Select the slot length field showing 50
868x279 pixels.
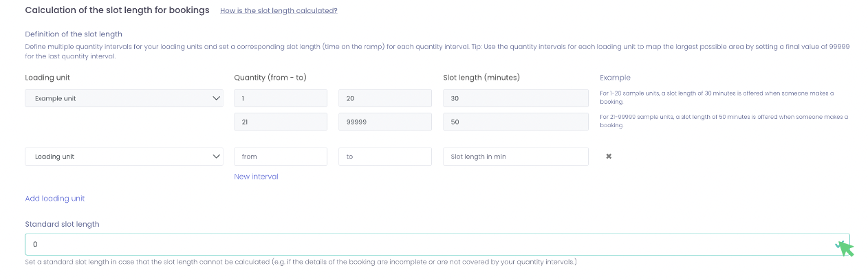(x=515, y=122)
